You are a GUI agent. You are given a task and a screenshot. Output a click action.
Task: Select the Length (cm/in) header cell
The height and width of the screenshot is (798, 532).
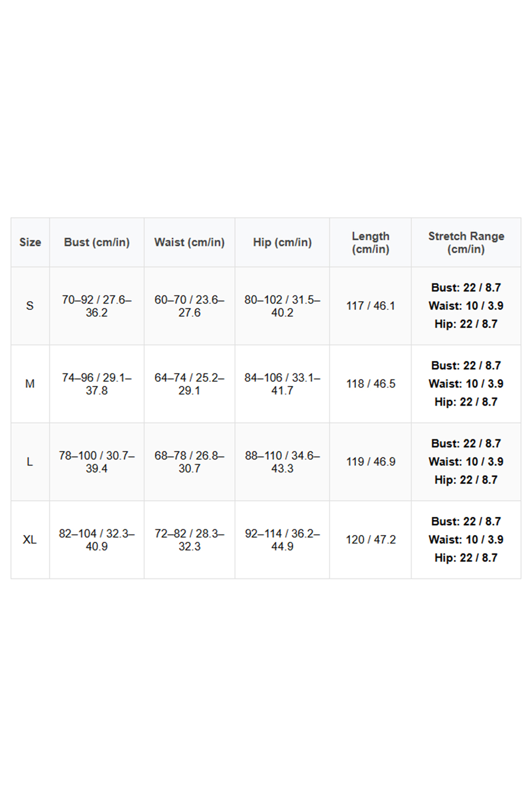point(371,243)
